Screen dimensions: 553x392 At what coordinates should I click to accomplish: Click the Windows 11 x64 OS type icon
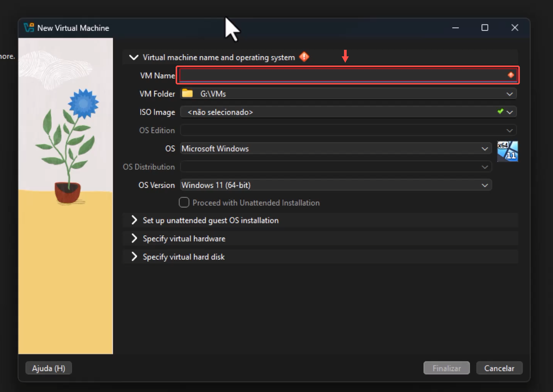[507, 151]
